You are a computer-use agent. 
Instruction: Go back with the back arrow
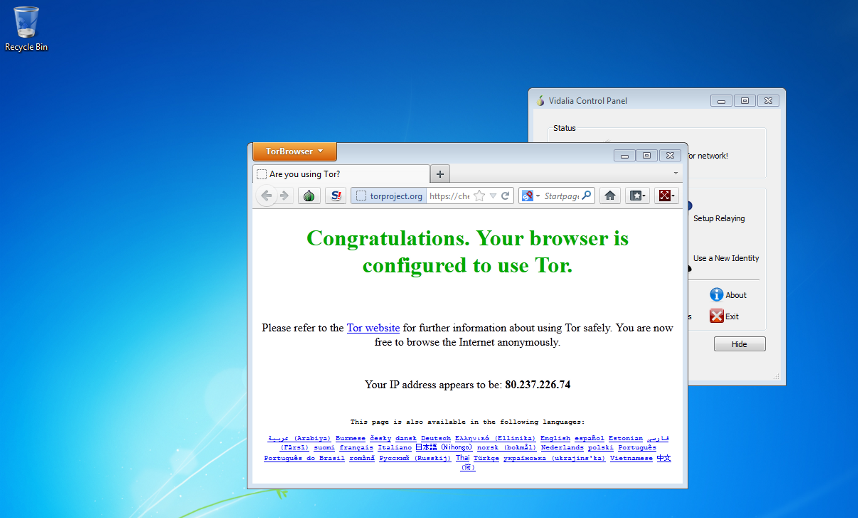(x=266, y=195)
